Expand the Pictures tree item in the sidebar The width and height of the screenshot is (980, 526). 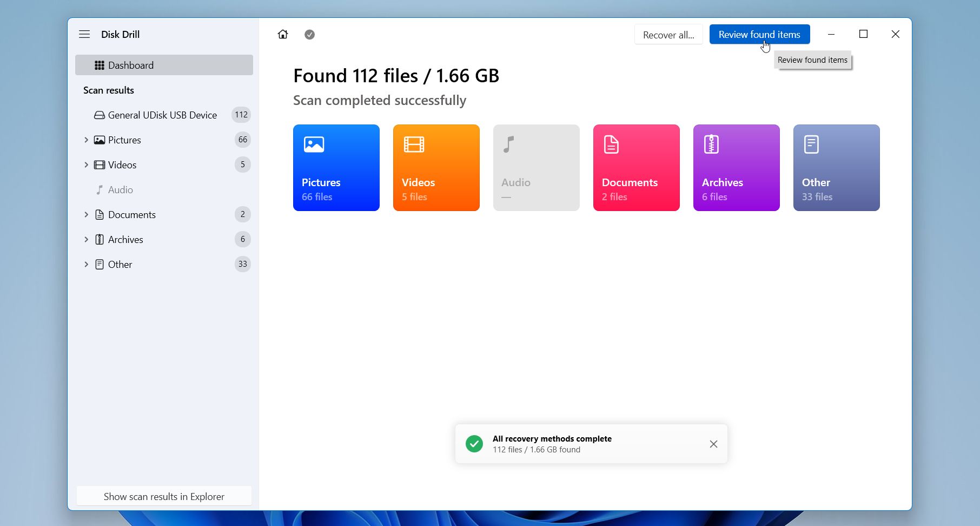tap(86, 140)
